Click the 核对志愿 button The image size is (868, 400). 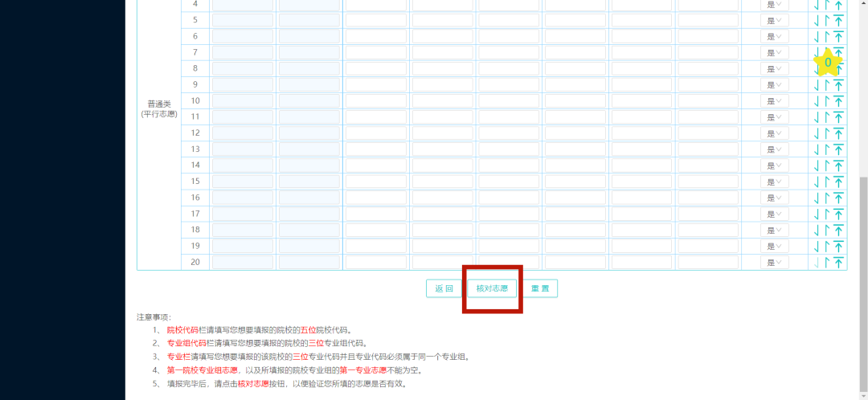492,288
